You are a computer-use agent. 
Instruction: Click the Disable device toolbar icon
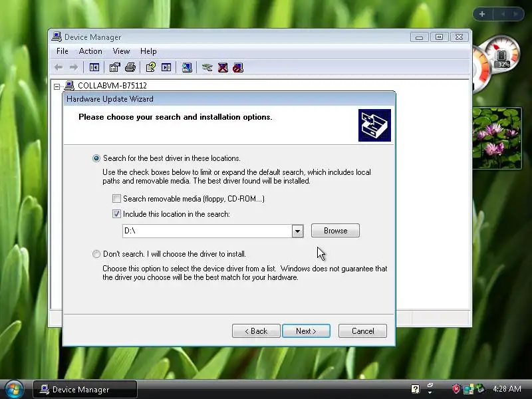pos(238,68)
